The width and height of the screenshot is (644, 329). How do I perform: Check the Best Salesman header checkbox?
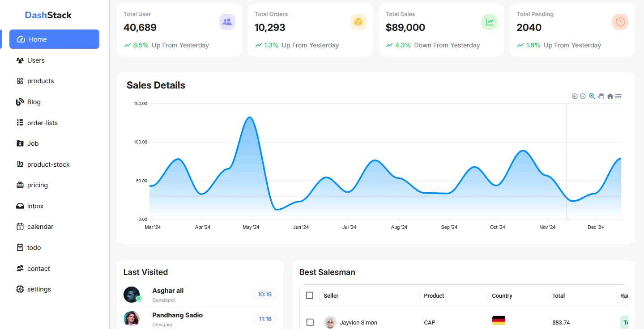310,295
